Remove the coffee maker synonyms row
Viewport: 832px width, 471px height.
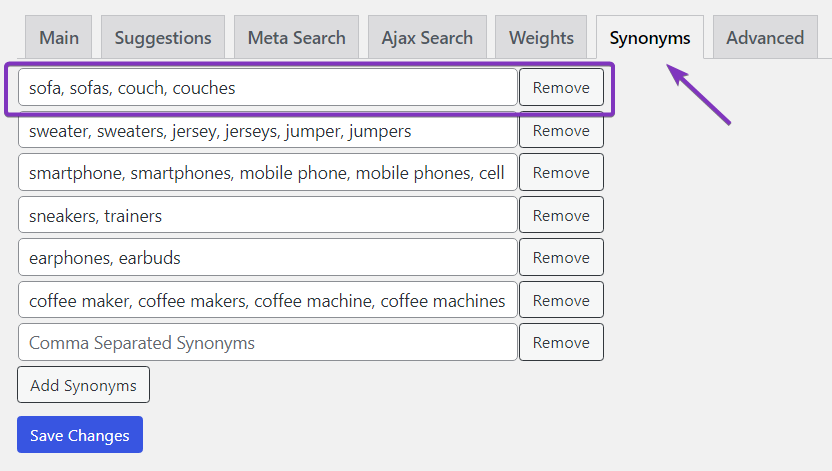pyautogui.click(x=561, y=300)
